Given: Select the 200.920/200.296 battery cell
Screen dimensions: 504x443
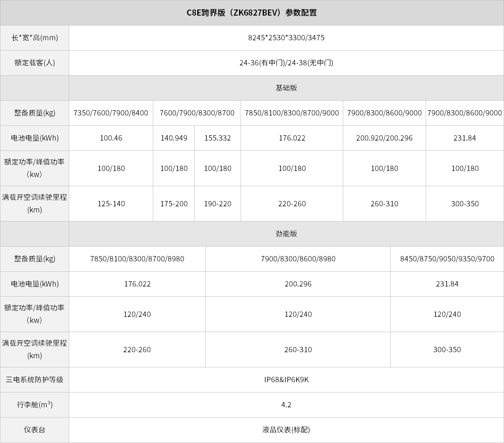Looking at the screenshot, I should point(384,138).
